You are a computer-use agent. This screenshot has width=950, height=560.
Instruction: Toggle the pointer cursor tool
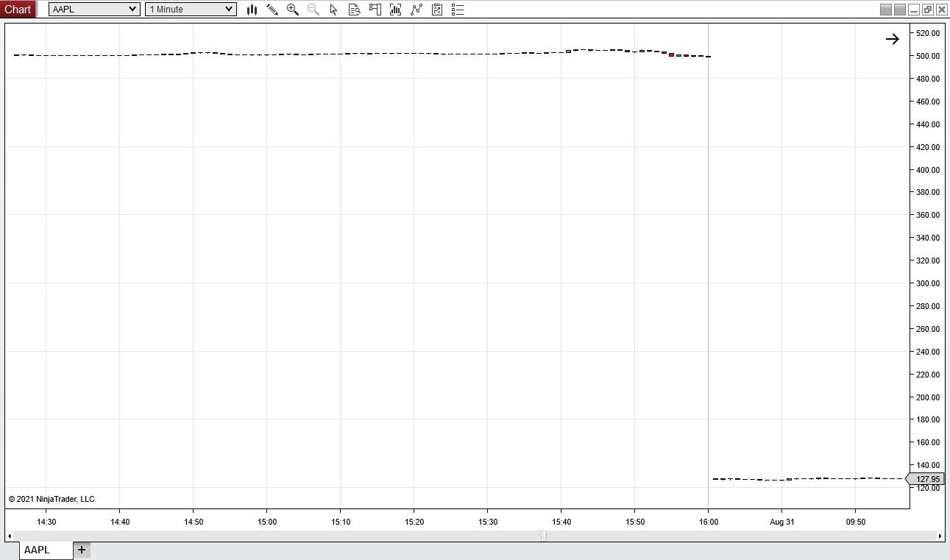pos(333,10)
